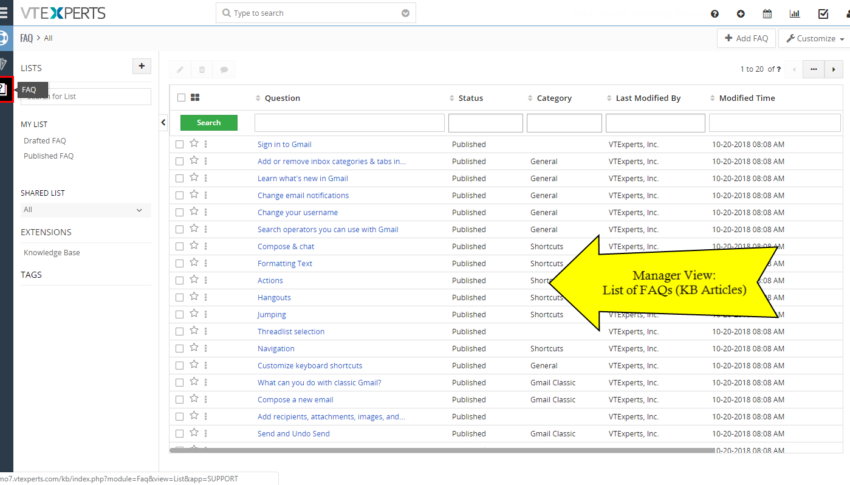Star the Learn what's new in Gmail row
Viewport: 850px width, 485px height.
point(194,178)
